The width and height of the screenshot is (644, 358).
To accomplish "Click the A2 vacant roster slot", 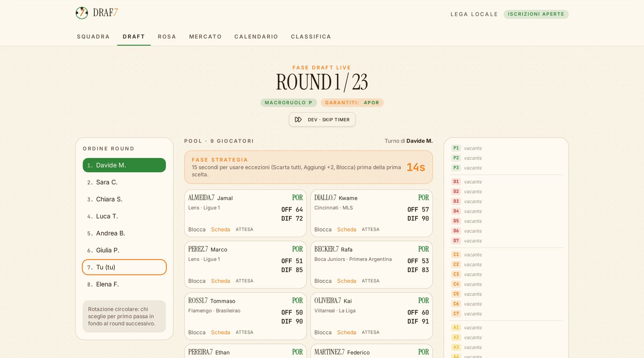I will [506, 337].
